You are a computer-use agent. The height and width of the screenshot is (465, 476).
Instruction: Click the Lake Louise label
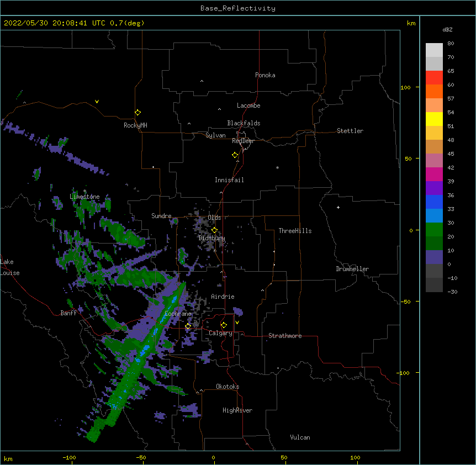point(10,267)
